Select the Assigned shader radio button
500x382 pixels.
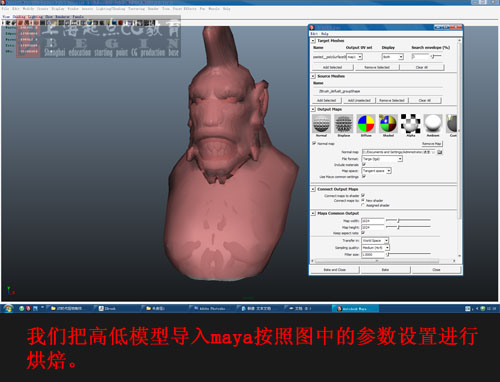click(363, 205)
